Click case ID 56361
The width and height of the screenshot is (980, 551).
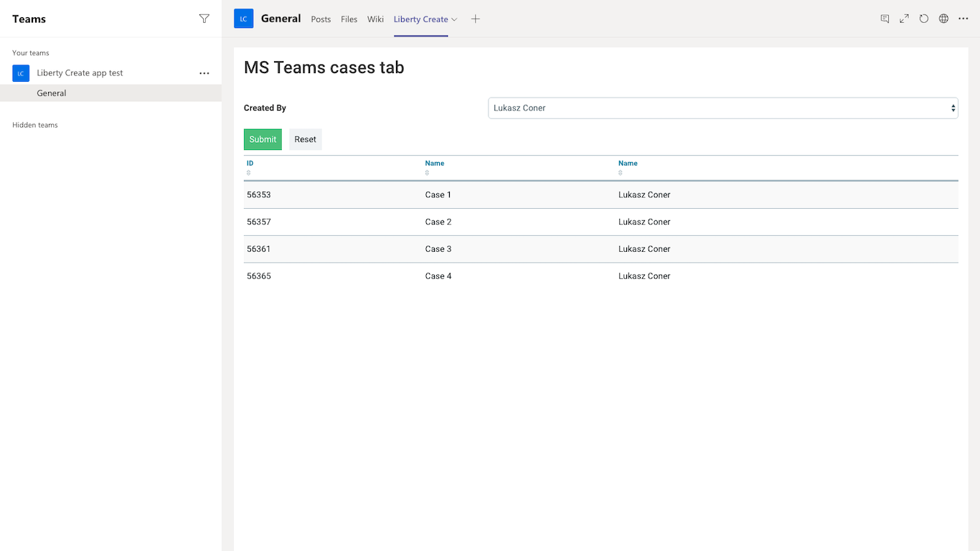click(259, 250)
